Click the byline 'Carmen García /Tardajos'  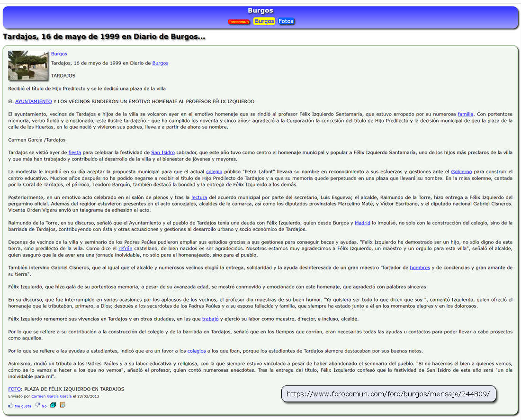click(37, 140)
